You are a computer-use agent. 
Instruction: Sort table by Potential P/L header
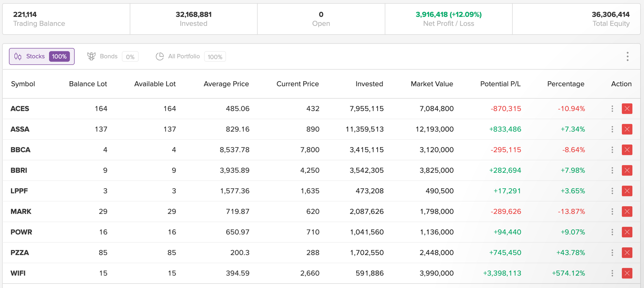[x=500, y=84]
